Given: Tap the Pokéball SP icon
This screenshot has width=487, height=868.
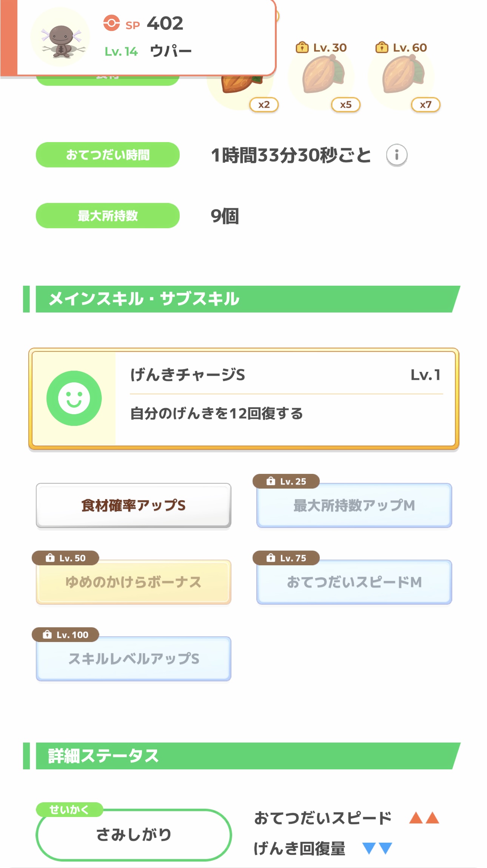Looking at the screenshot, I should (111, 23).
